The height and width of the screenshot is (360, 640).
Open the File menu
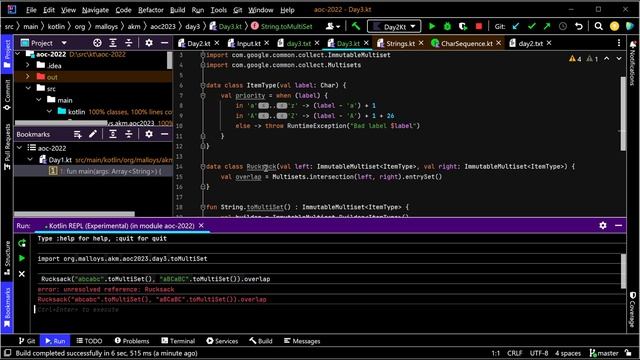31,10
